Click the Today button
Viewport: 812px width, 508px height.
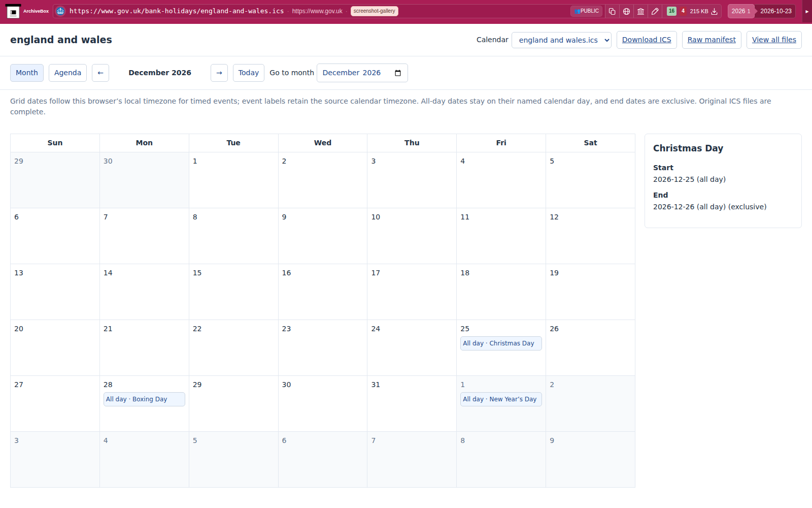pos(249,73)
